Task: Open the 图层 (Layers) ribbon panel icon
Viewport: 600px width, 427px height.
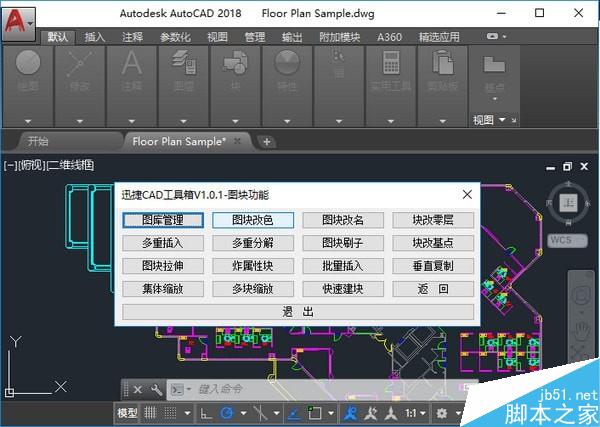Action: tap(184, 62)
